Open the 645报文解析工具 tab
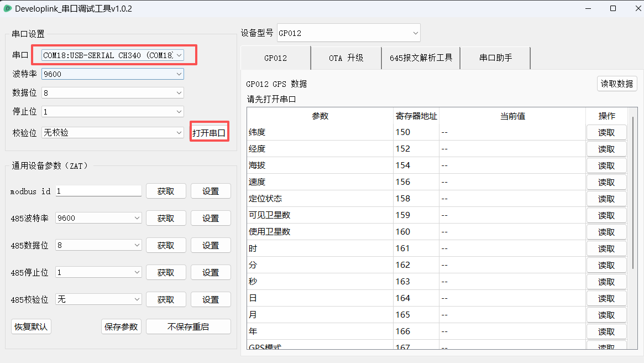Screen dimensions: 644x363 click(421, 58)
